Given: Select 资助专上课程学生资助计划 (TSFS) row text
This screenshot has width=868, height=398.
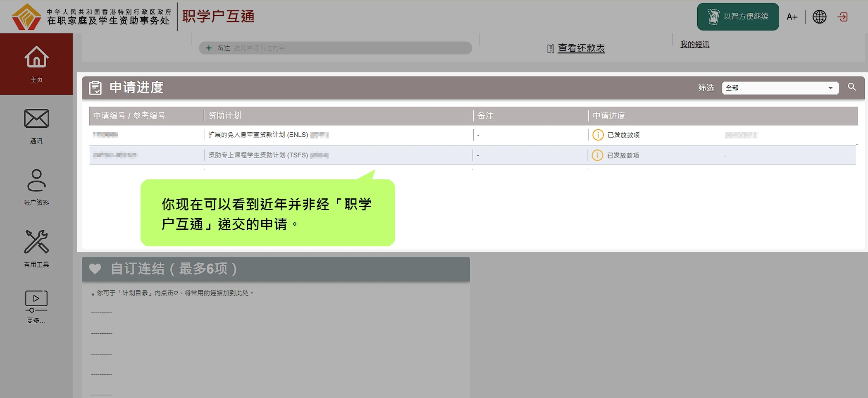Looking at the screenshot, I should 258,155.
